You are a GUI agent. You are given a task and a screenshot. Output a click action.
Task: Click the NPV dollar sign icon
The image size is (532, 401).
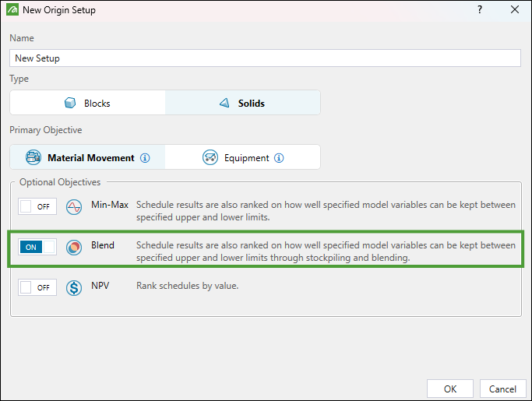click(x=74, y=287)
